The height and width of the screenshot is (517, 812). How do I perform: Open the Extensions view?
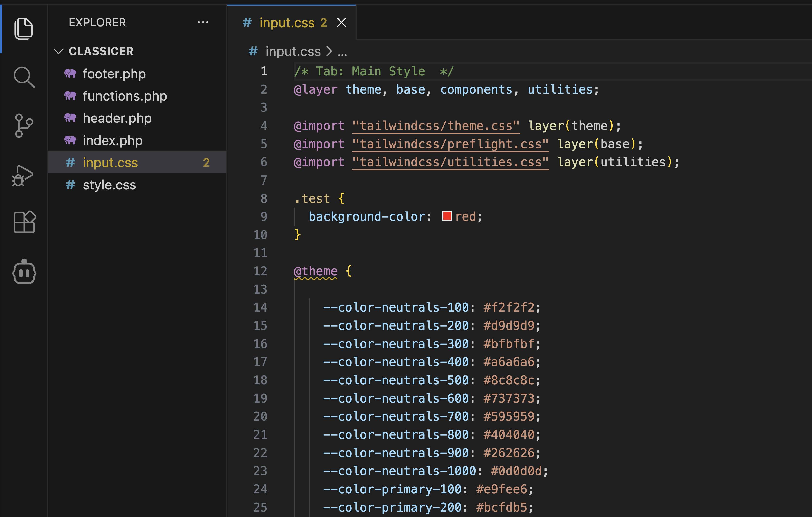[24, 222]
